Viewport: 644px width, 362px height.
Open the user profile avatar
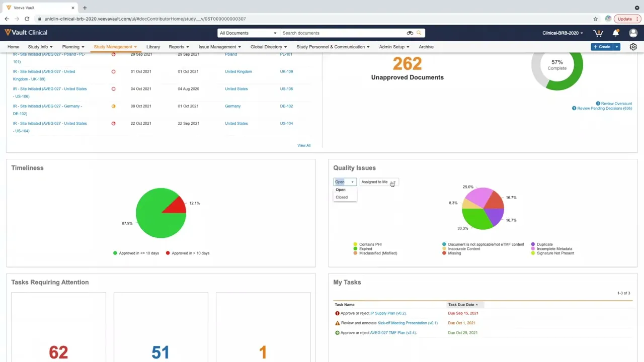(x=633, y=33)
